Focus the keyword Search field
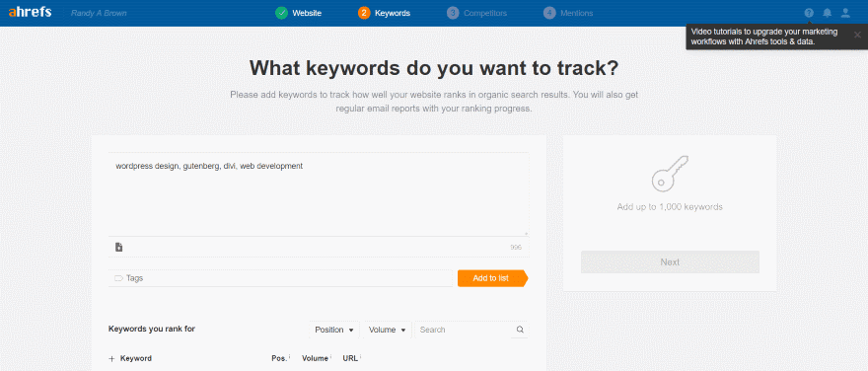The image size is (868, 371). click(465, 330)
